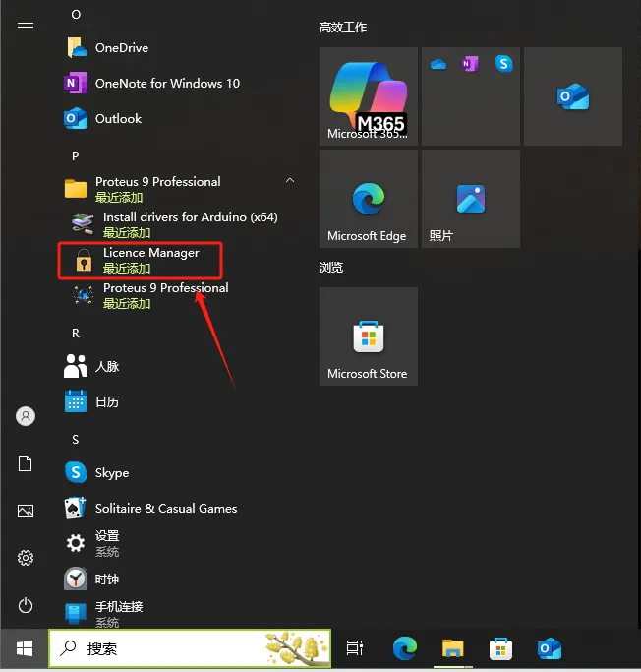
Task: Open Settings gear in left sidebar
Action: 26,558
